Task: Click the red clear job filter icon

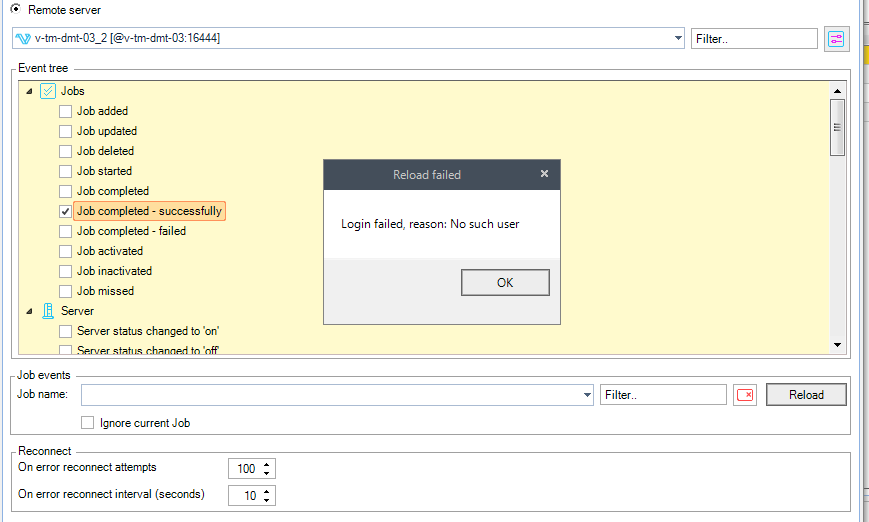Action: [745, 395]
